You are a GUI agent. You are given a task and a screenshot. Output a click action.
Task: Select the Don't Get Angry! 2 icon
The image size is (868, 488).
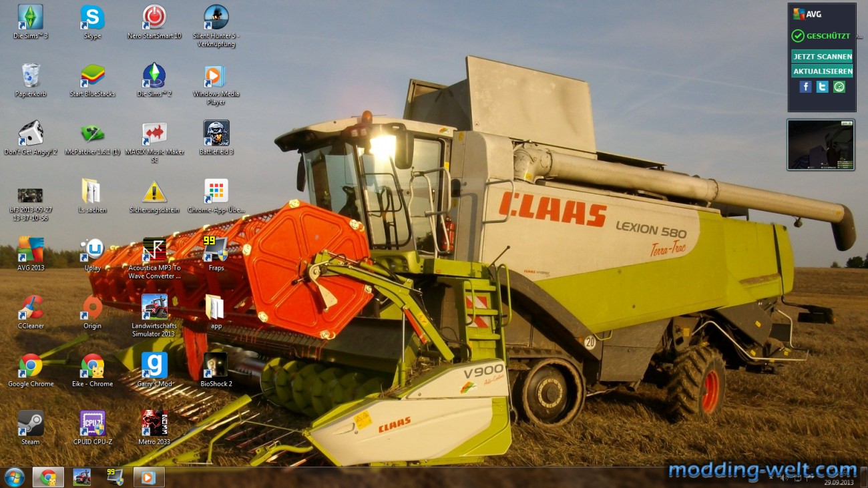pyautogui.click(x=31, y=138)
